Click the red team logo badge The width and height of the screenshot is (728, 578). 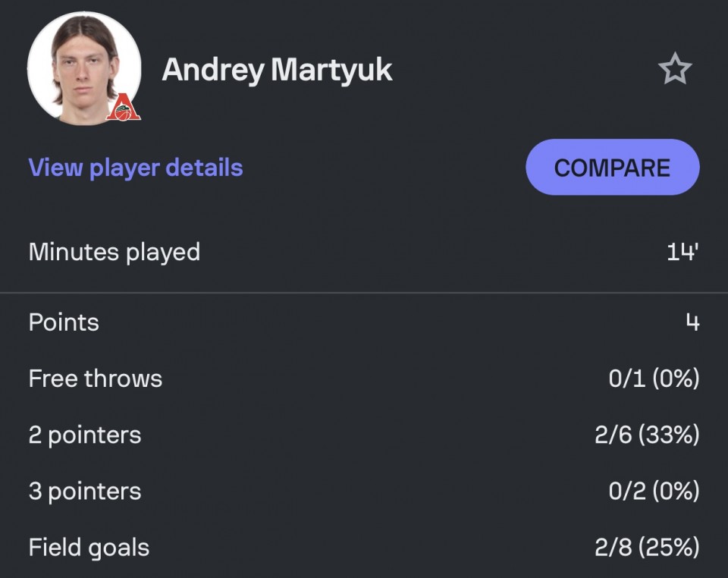point(123,107)
